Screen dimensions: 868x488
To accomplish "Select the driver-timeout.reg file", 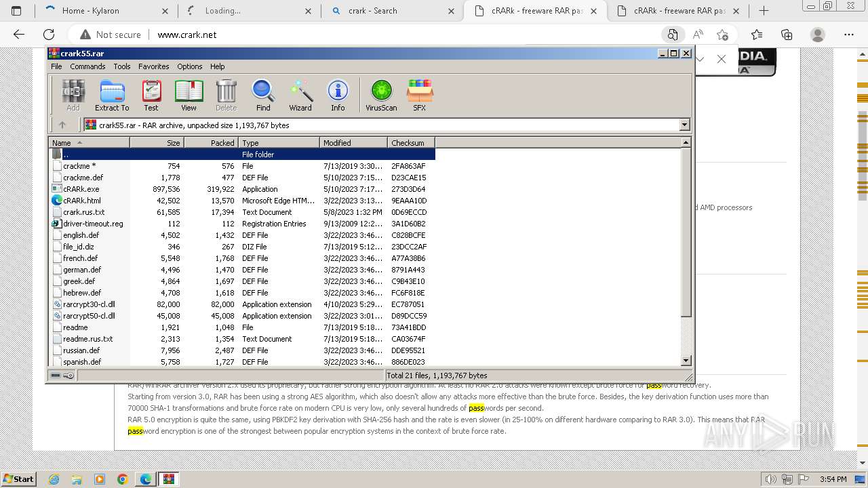I will click(242, 224).
